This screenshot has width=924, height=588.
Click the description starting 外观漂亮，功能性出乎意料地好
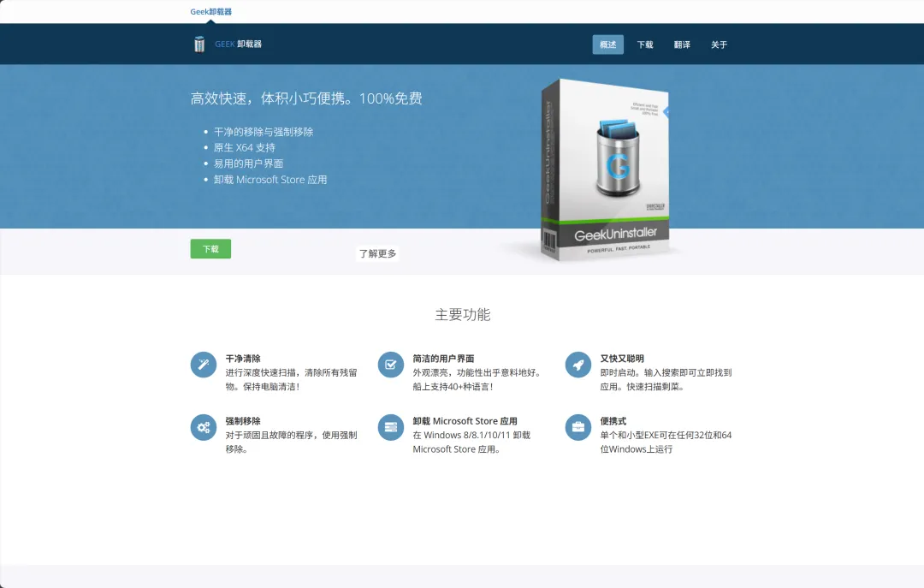click(478, 380)
